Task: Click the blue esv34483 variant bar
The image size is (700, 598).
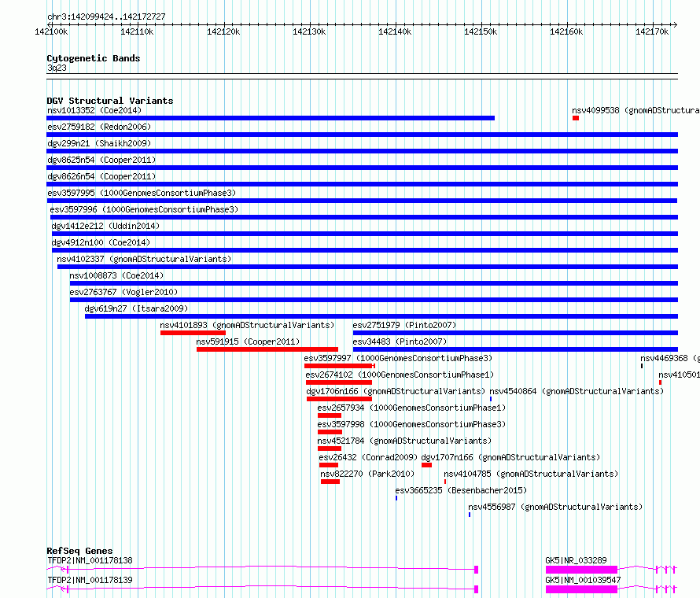Action: [x=515, y=349]
